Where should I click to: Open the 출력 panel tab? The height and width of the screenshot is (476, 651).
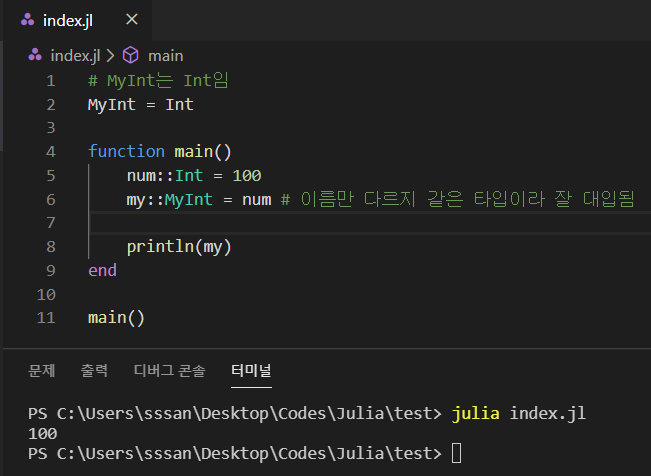[x=94, y=371]
